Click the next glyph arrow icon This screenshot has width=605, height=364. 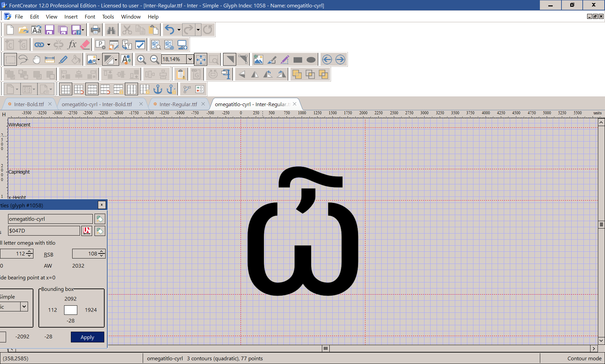point(340,60)
